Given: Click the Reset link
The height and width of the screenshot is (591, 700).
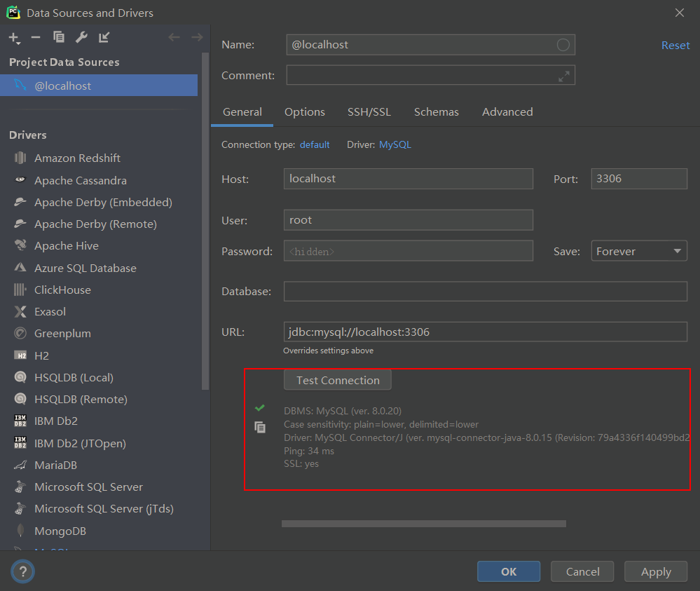Looking at the screenshot, I should 675,45.
